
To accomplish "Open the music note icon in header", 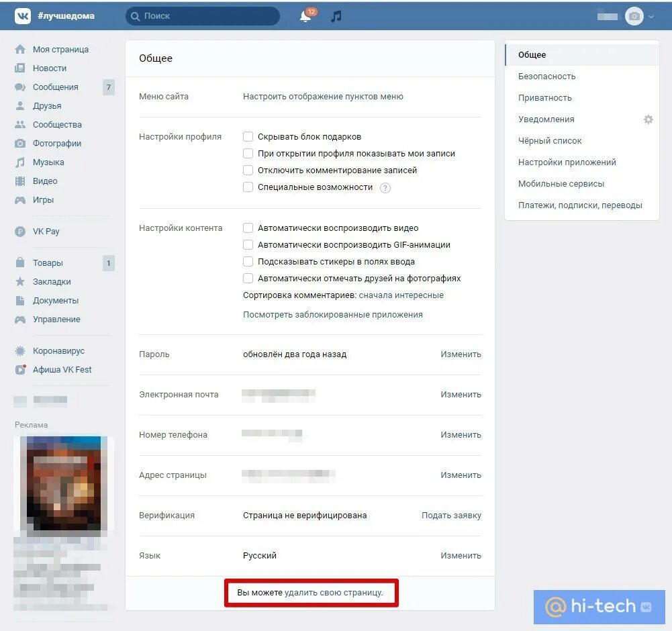I will (336, 16).
